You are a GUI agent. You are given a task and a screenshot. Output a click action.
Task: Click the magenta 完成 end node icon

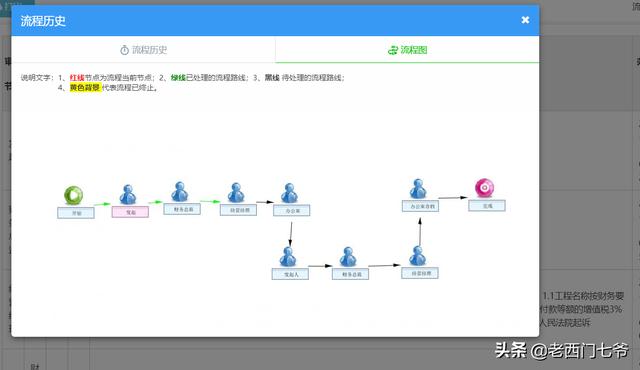[484, 188]
